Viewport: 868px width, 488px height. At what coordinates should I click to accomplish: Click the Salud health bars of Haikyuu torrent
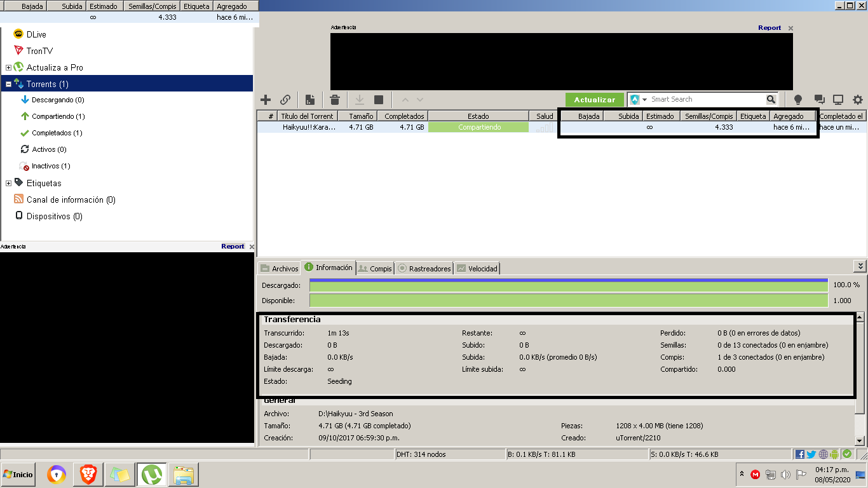pos(545,127)
